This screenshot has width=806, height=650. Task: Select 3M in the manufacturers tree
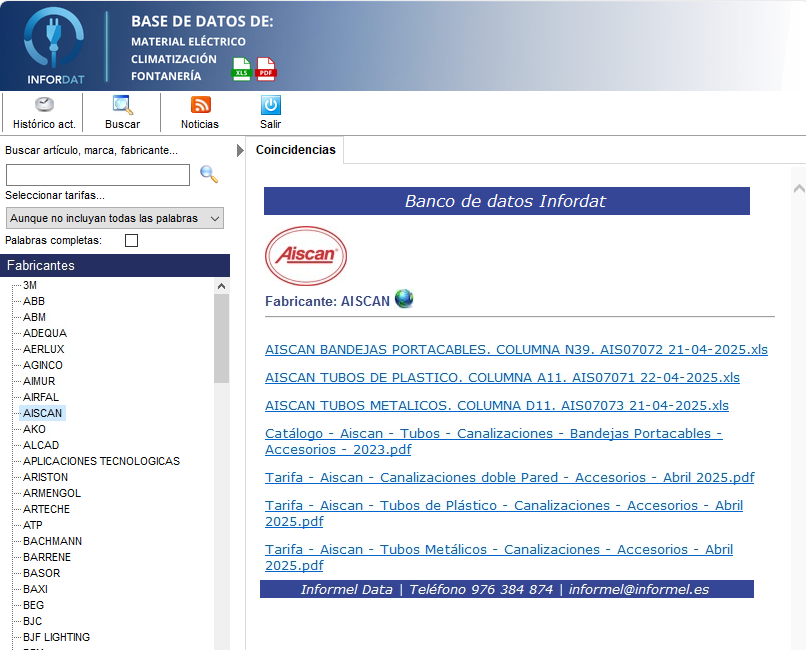click(30, 285)
